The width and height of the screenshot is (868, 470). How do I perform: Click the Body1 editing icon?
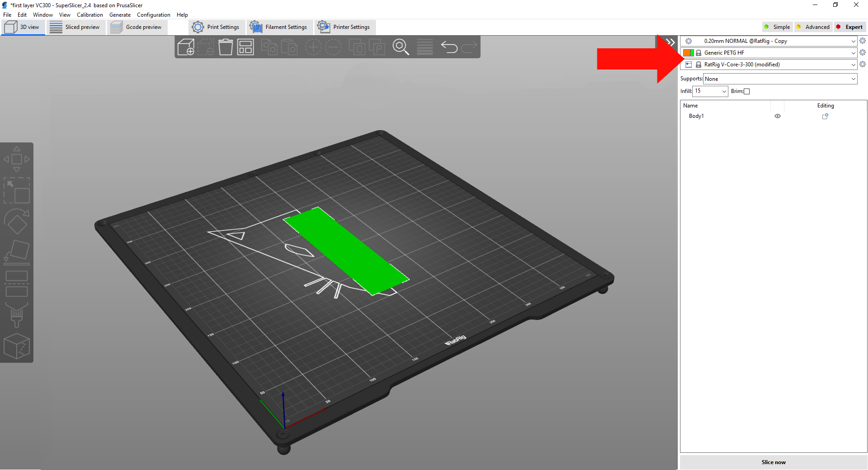(x=825, y=116)
